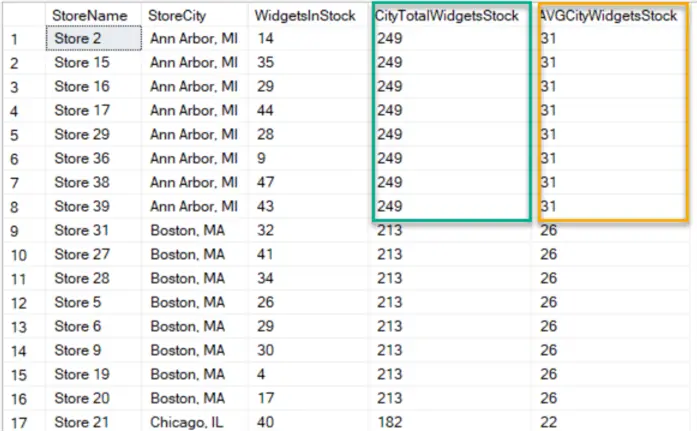Click Boston, MA in Store 6 row
Viewport: 697px width, 431px height.
coord(195,326)
